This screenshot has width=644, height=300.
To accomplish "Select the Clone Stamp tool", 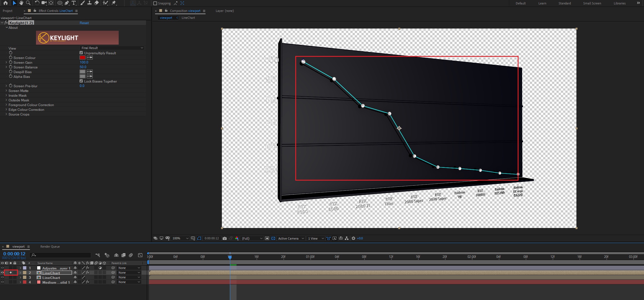I will [89, 3].
